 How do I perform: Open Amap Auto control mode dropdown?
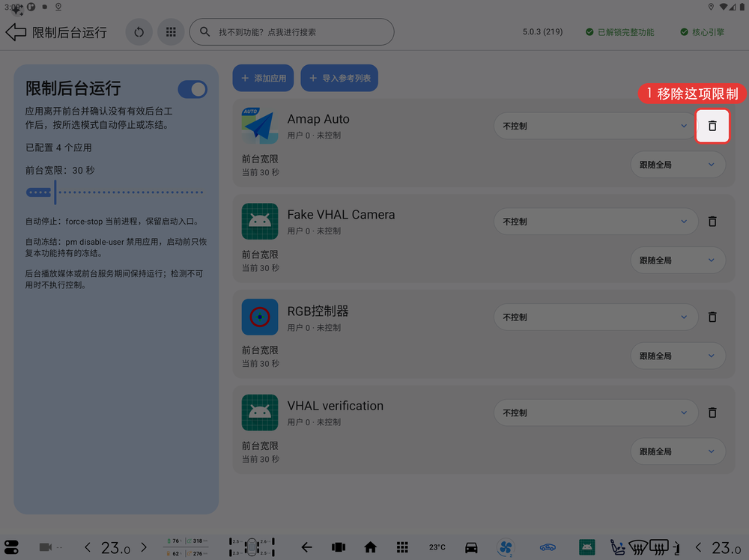pos(595,126)
